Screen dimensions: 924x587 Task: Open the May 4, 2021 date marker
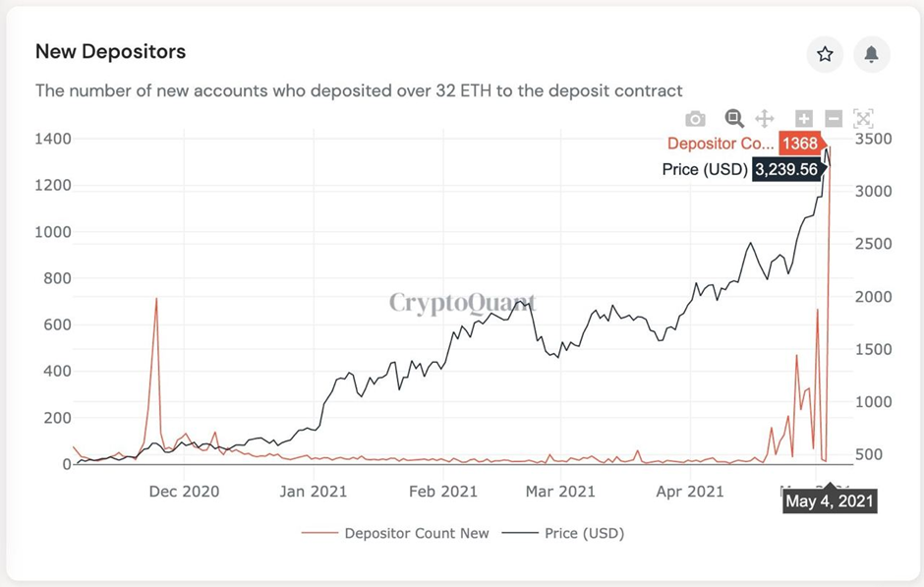(x=830, y=500)
